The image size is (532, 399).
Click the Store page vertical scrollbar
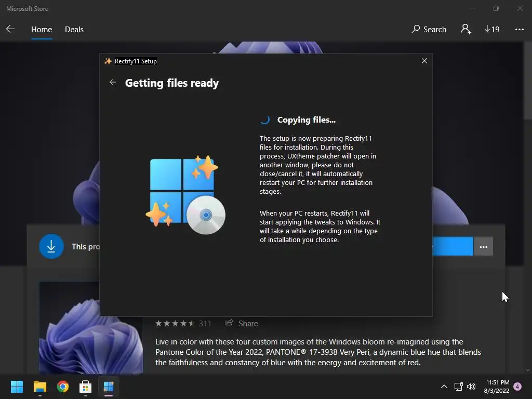coord(527,82)
